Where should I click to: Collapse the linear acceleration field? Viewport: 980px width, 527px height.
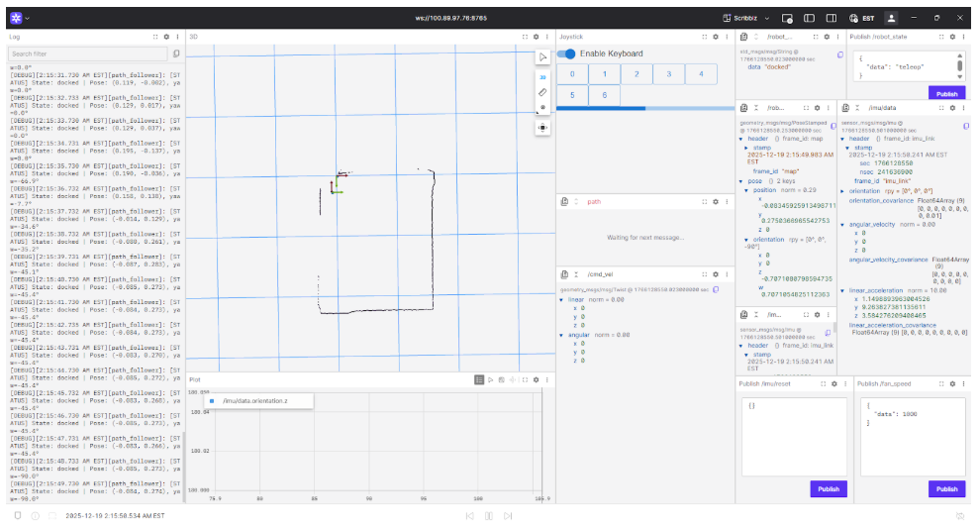[x=844, y=290]
